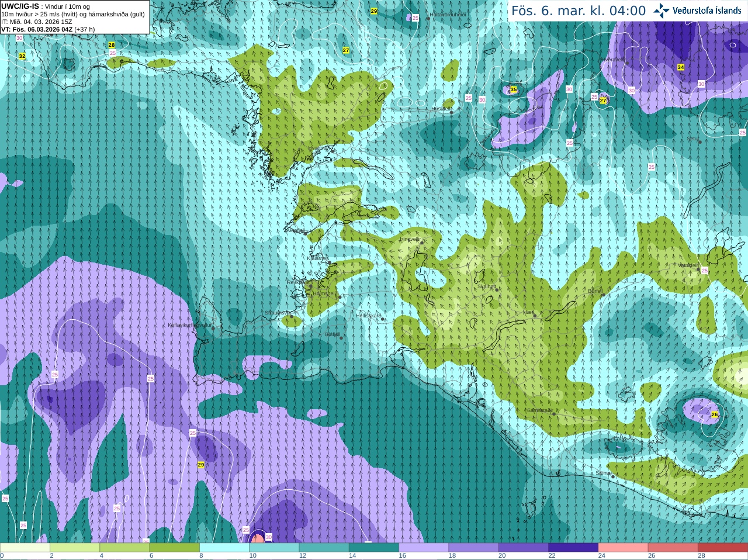
Task: Choose the 26–28 m/s salmon legend swatch
Action: [x=673, y=548]
